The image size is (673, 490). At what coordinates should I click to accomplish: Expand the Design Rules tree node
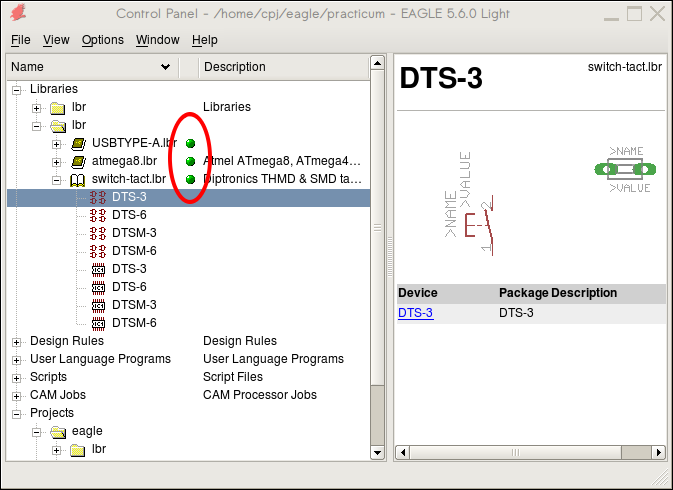[x=16, y=342]
